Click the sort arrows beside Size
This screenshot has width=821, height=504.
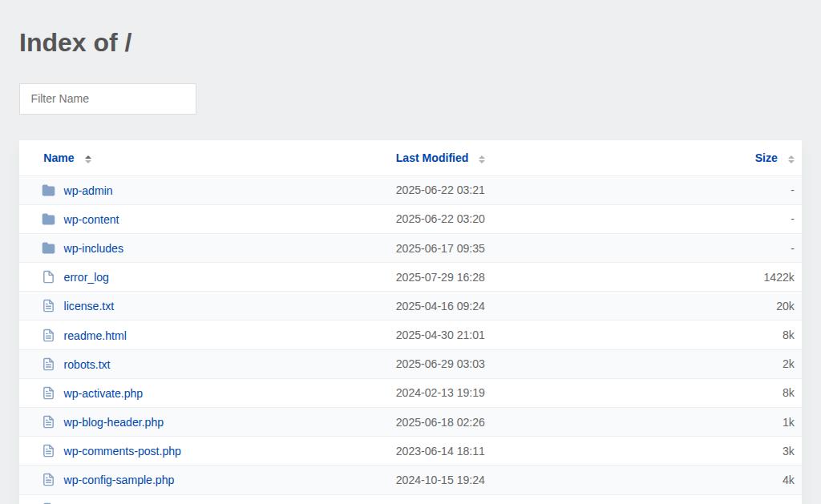pyautogui.click(x=791, y=159)
